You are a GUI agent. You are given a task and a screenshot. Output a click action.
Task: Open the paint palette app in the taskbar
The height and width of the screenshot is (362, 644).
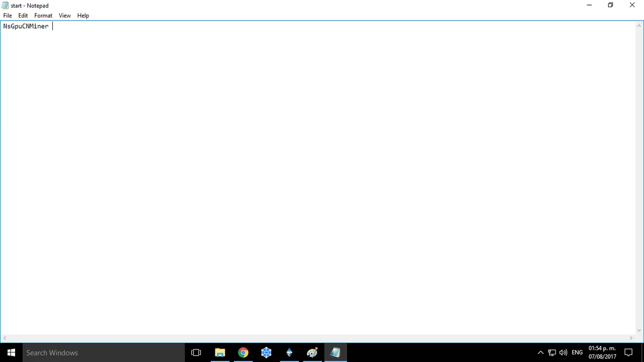click(x=312, y=352)
